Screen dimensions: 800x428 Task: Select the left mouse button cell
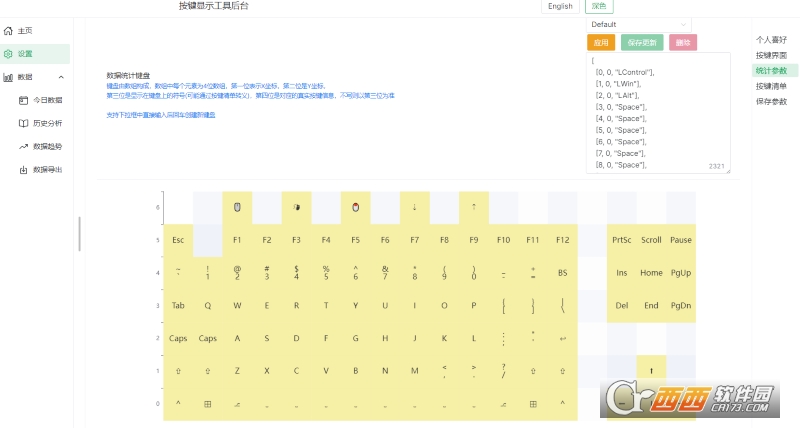(237, 208)
